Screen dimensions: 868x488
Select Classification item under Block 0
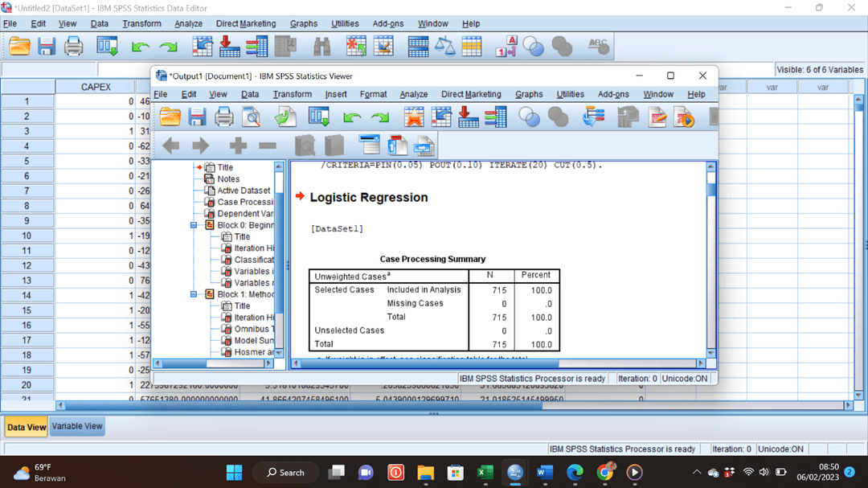(x=253, y=260)
